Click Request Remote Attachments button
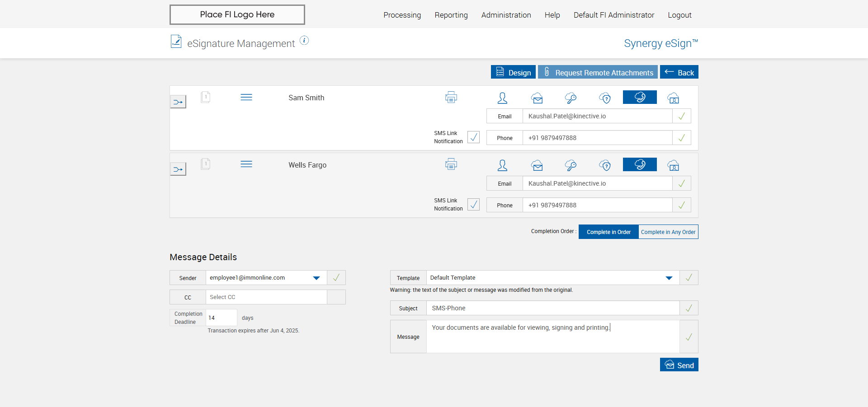Viewport: 868px width, 407px height. 598,72
